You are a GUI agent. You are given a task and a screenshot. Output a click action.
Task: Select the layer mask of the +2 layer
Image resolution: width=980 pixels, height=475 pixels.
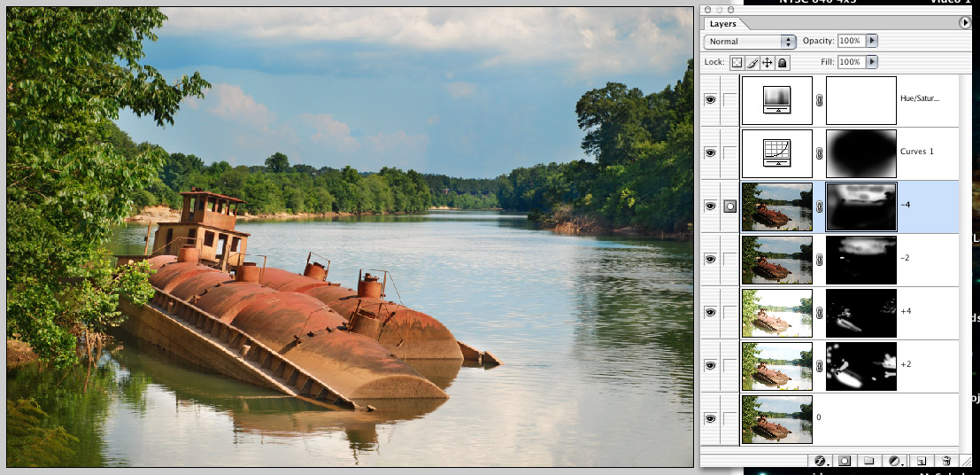[x=861, y=365]
